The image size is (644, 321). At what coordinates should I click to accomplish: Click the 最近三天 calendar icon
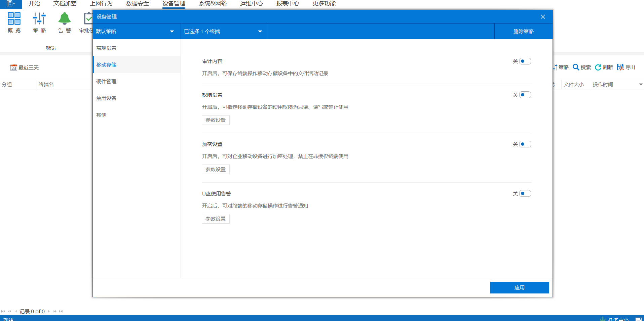(x=13, y=67)
